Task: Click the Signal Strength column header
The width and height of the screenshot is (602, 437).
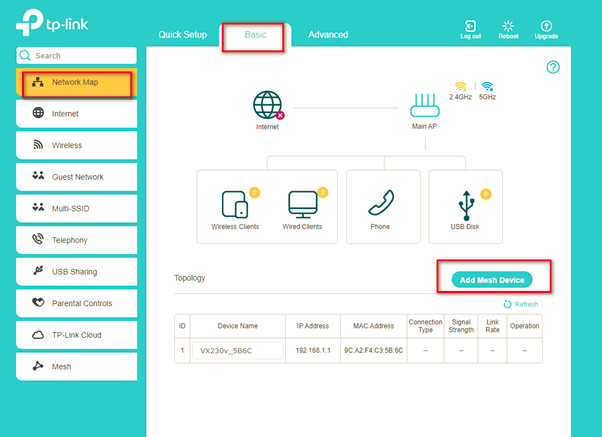Action: point(461,326)
